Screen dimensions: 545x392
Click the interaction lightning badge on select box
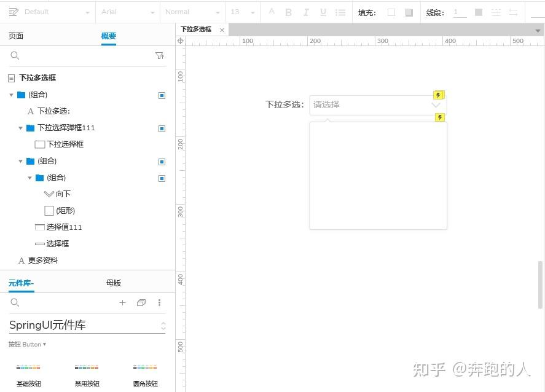coord(438,95)
